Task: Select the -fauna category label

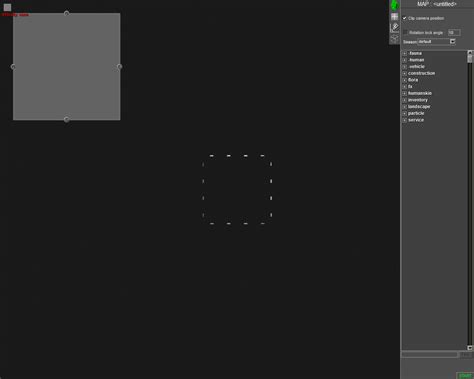Action: click(x=415, y=53)
